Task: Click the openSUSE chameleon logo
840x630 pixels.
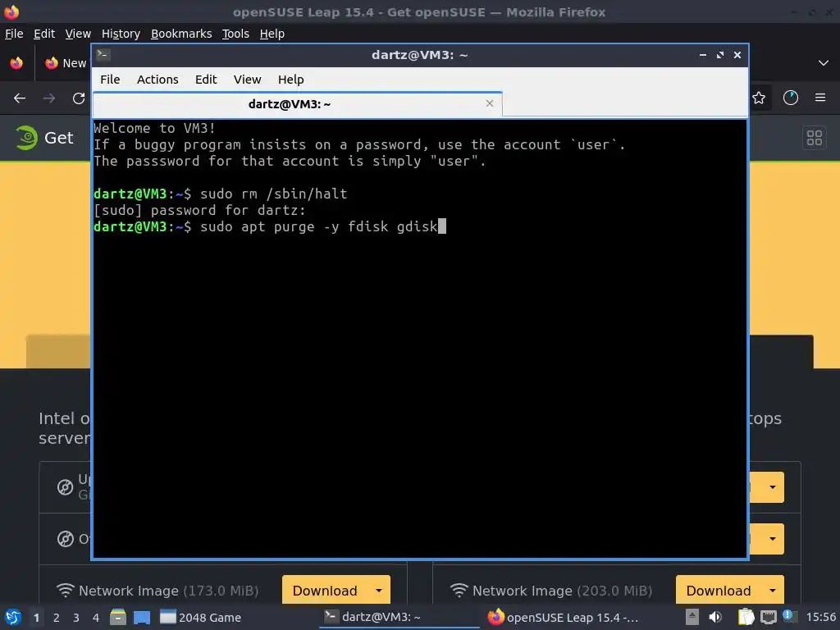Action: (25, 138)
